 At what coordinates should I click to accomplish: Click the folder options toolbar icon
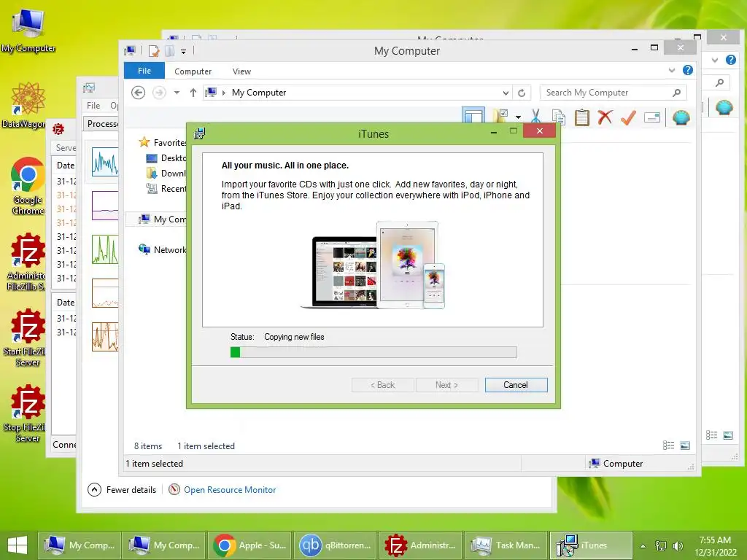(x=500, y=116)
